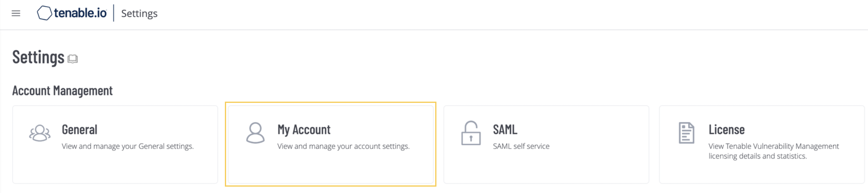Click 'View and manage your General settings' text

[x=128, y=147]
